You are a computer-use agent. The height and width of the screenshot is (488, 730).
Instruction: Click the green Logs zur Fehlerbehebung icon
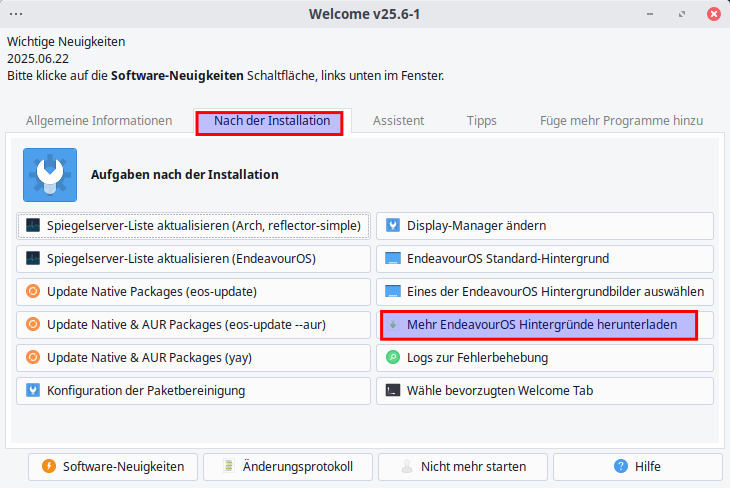point(393,357)
